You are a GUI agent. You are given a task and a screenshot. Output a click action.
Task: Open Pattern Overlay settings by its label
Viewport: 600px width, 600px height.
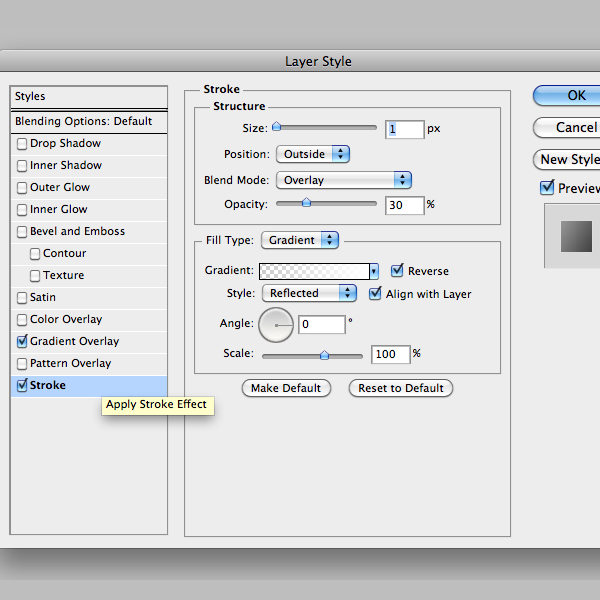click(71, 364)
